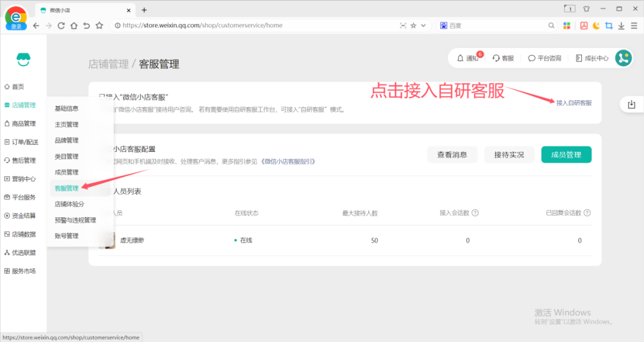Open 优选联盟 in the sidebar
The image size is (644, 342).
point(20,253)
